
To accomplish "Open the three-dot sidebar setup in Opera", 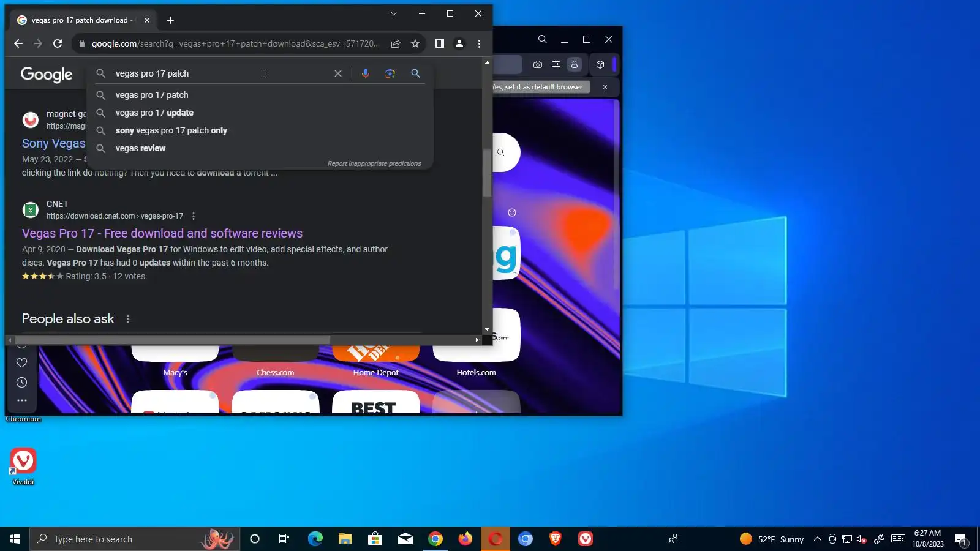I will tap(22, 400).
